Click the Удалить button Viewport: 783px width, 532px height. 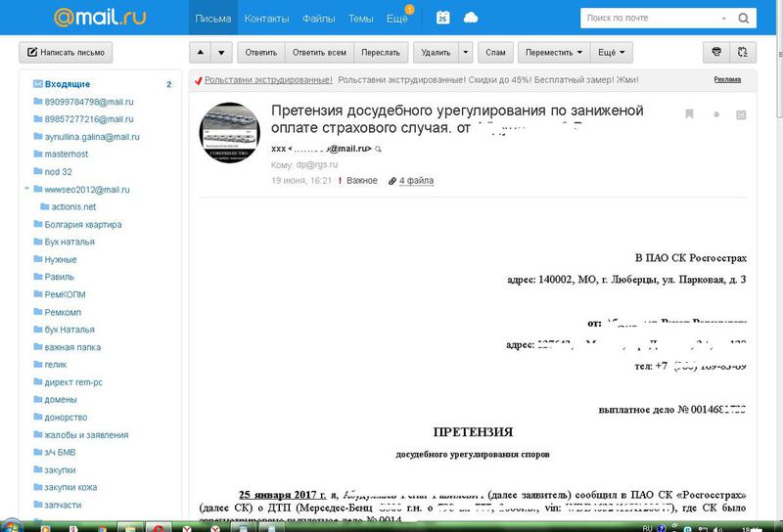436,53
